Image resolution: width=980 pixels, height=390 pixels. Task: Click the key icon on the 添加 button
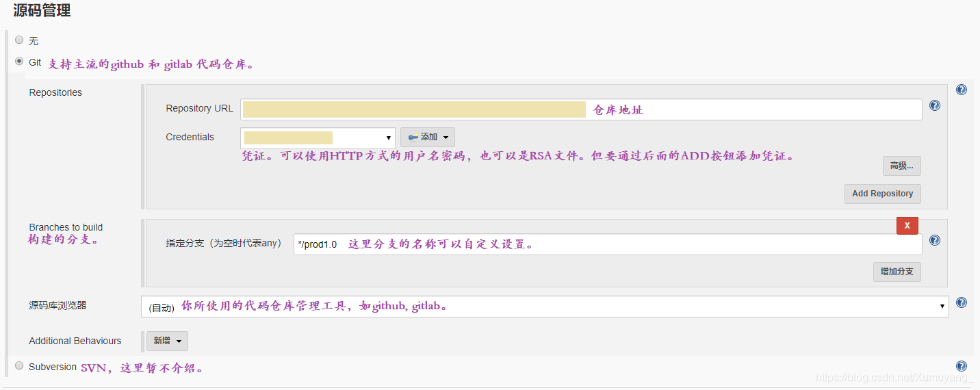(413, 138)
